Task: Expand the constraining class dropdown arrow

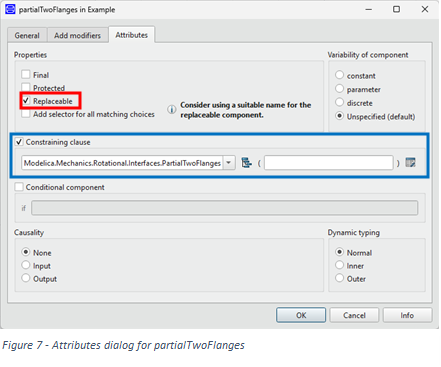Action: 229,163
